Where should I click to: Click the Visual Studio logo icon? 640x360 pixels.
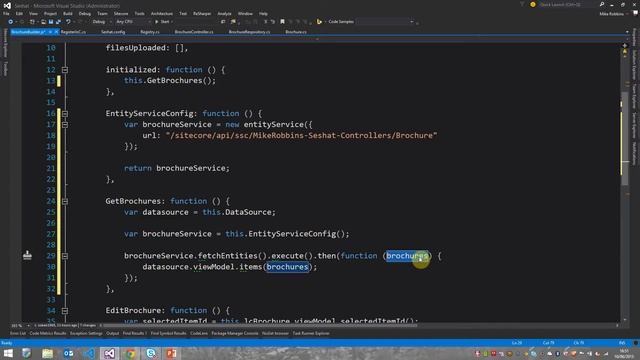7,5
